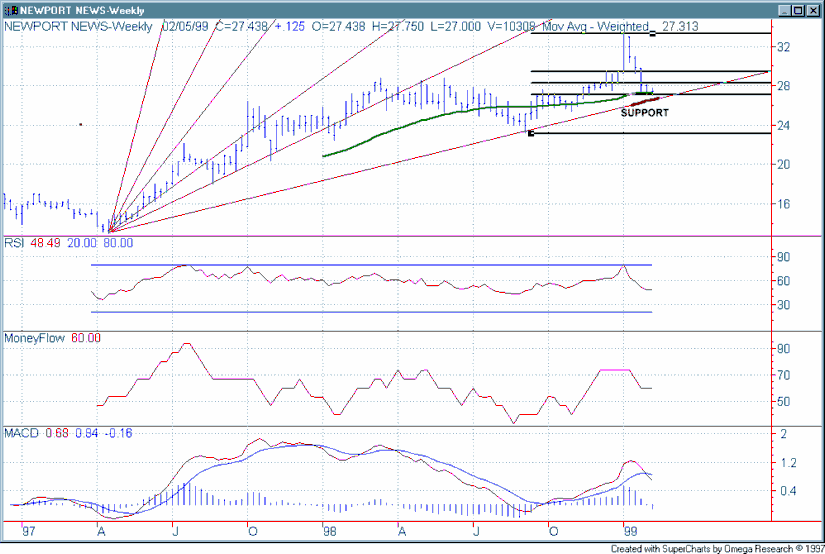This screenshot has height=554, width=825.
Task: Click the MoneyFlow value 60.00
Action: point(86,338)
